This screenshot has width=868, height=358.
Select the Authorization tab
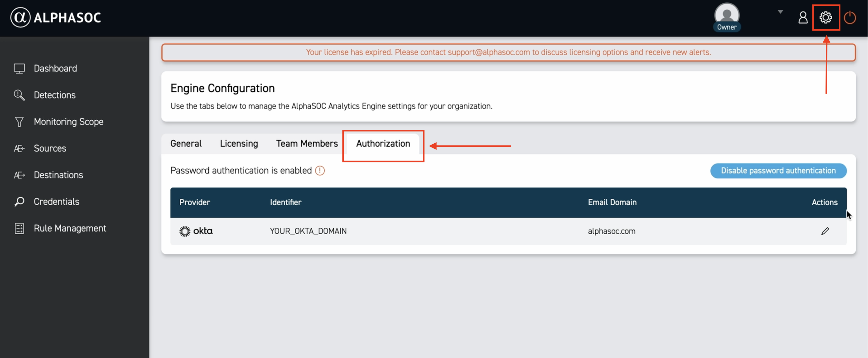click(383, 144)
